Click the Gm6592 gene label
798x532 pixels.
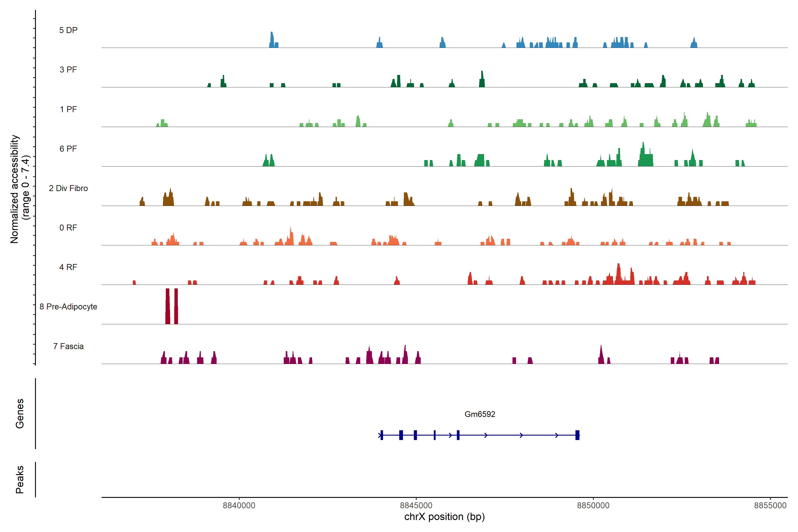pos(479,414)
